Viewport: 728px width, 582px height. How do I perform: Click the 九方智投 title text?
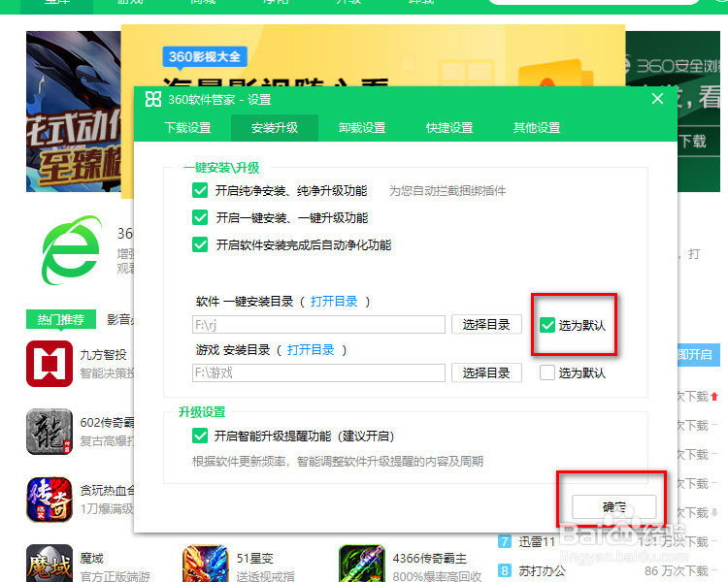click(x=103, y=355)
